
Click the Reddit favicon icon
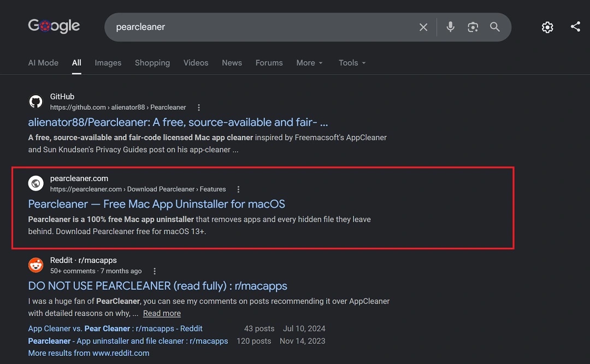[36, 265]
